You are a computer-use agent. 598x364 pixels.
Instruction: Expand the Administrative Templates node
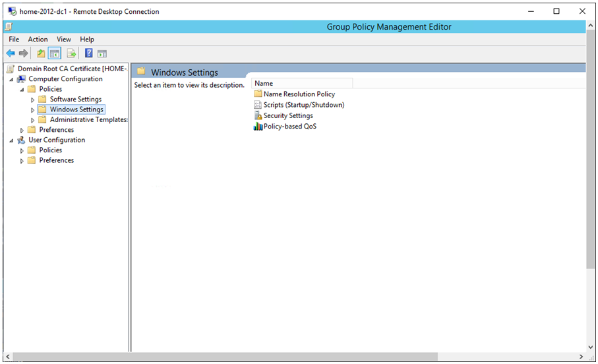click(32, 120)
